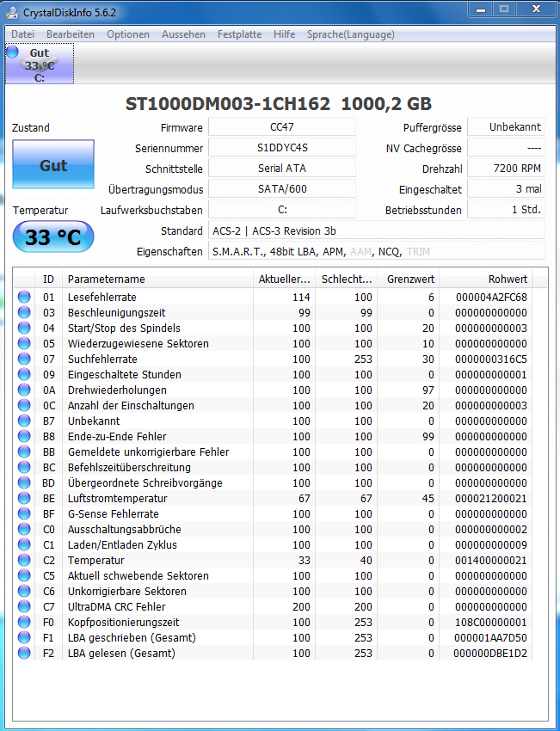The height and width of the screenshot is (731, 560).
Task: Click status icon for Lesefehlerrate row
Action: (x=24, y=297)
